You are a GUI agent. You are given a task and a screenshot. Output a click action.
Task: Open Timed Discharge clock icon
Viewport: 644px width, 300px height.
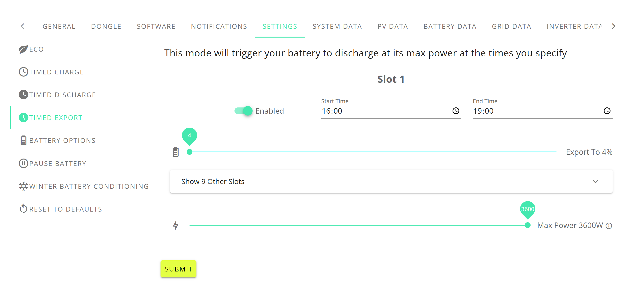[23, 95]
